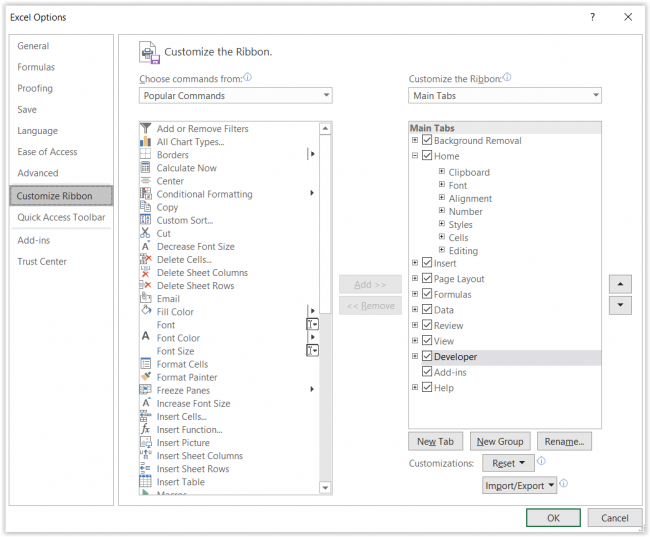Click the Delete Sheet Columns icon

pyautogui.click(x=146, y=272)
